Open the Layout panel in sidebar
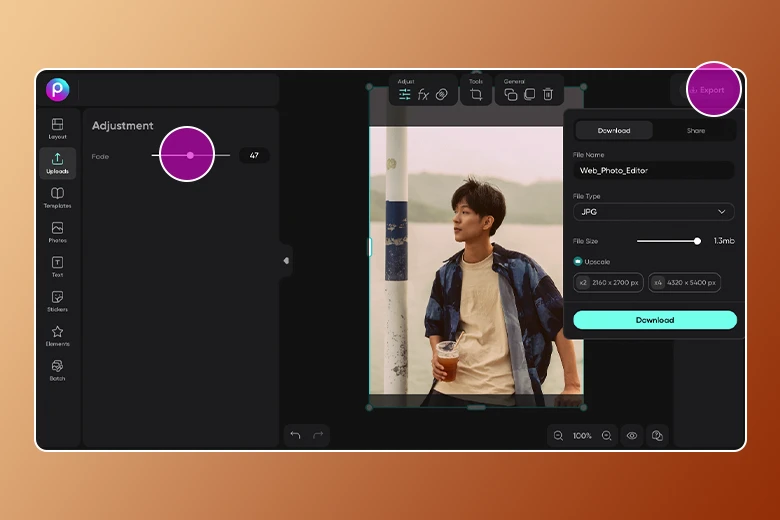 tap(57, 128)
